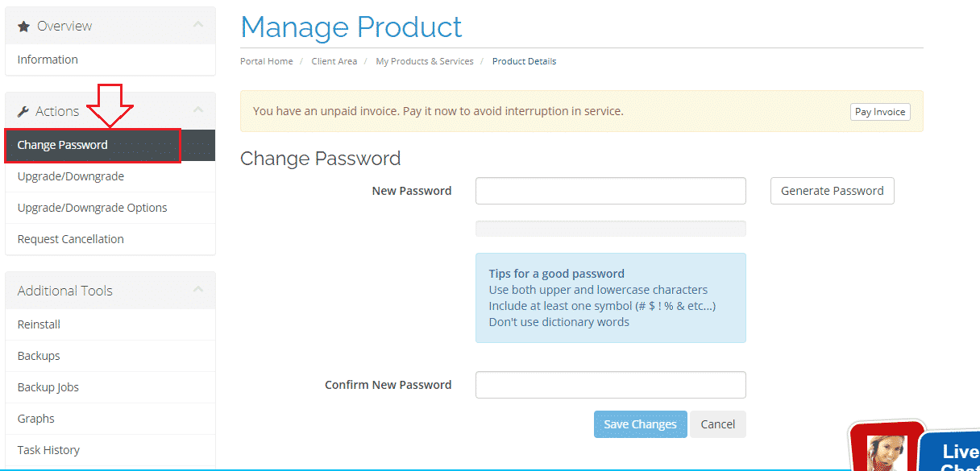Click the Pay Invoice button
This screenshot has width=980, height=471.
[x=880, y=112]
